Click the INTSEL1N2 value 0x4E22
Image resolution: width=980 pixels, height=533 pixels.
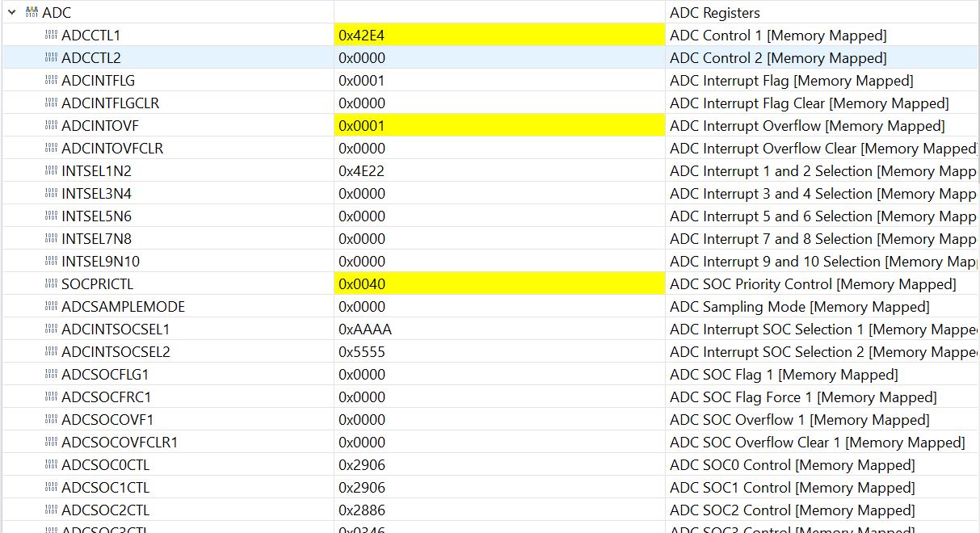pyautogui.click(x=362, y=171)
